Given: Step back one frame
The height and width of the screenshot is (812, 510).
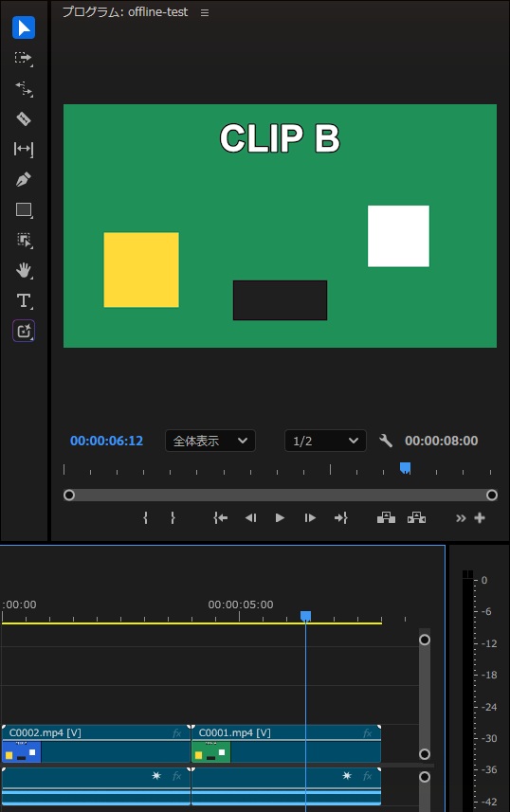Looking at the screenshot, I should pyautogui.click(x=251, y=518).
